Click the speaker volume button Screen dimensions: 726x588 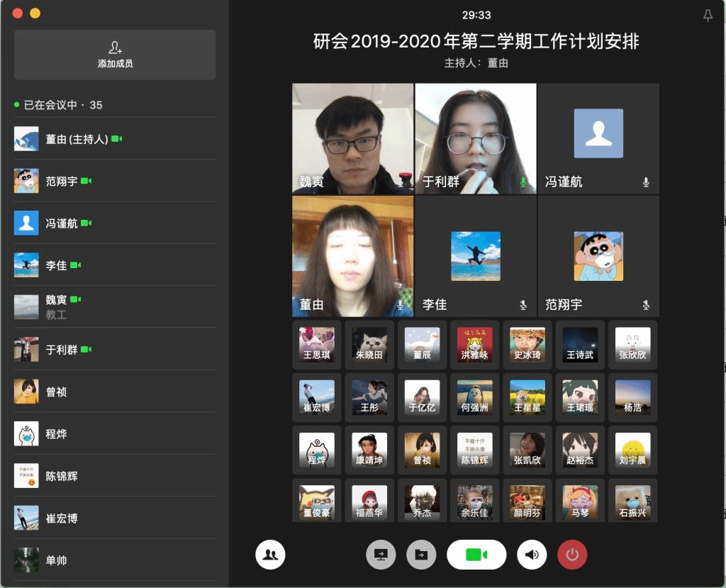pos(532,555)
